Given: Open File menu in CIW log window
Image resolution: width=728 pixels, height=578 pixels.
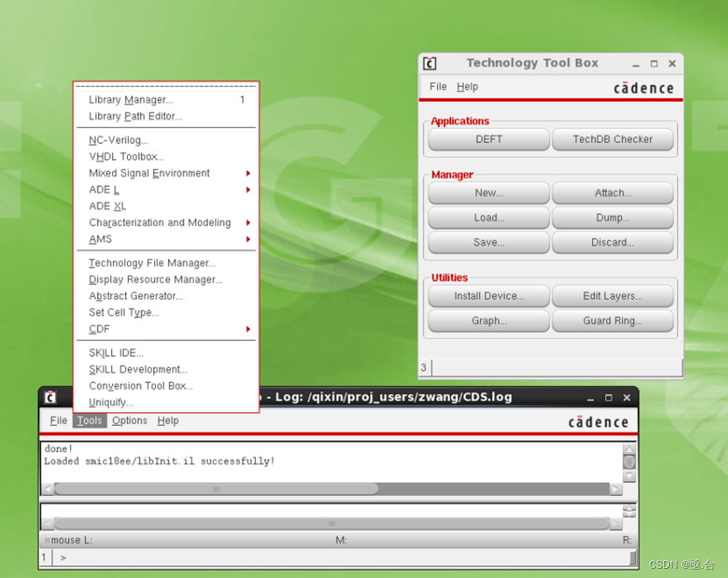Looking at the screenshot, I should pos(59,421).
